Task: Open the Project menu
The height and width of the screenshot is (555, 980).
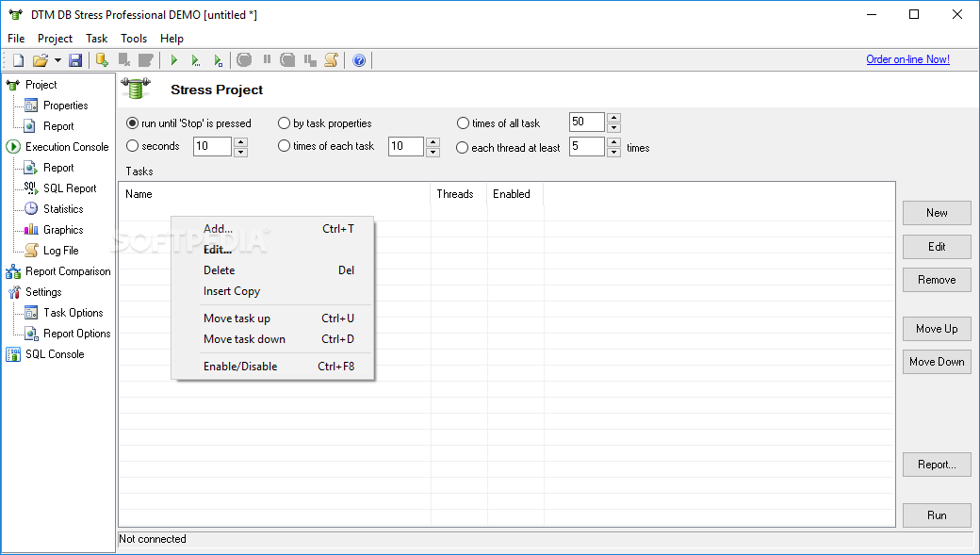Action: [x=55, y=38]
